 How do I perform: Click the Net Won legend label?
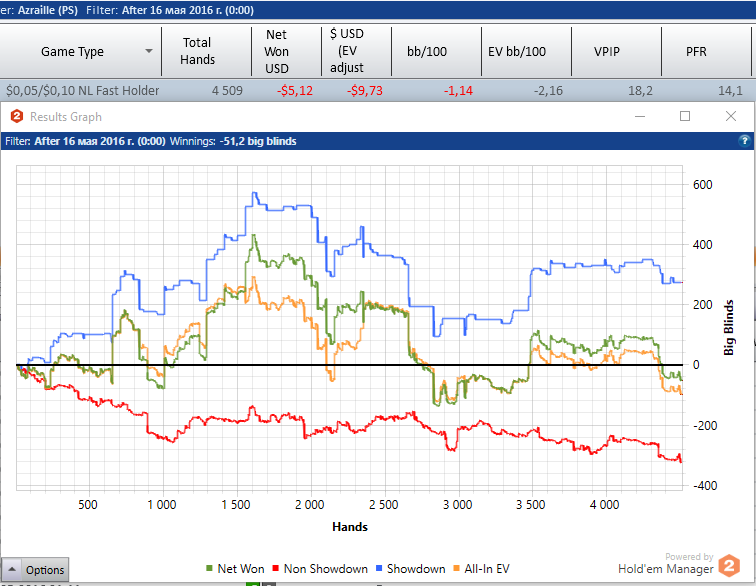pyautogui.click(x=241, y=569)
